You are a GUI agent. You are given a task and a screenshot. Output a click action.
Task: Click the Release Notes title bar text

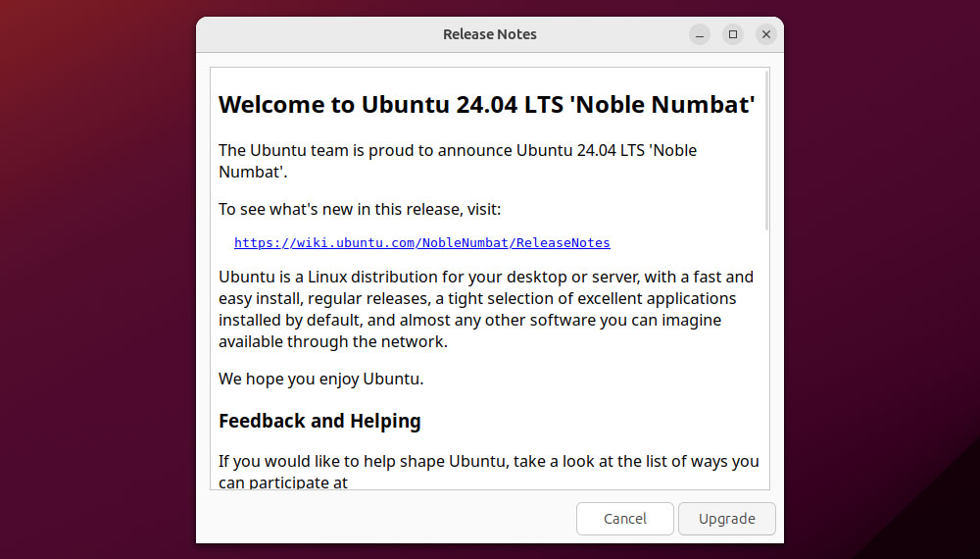(489, 34)
